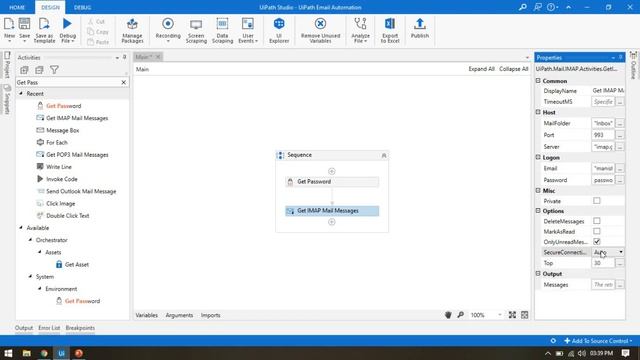
Task: Open User Events menu
Action: (248, 30)
